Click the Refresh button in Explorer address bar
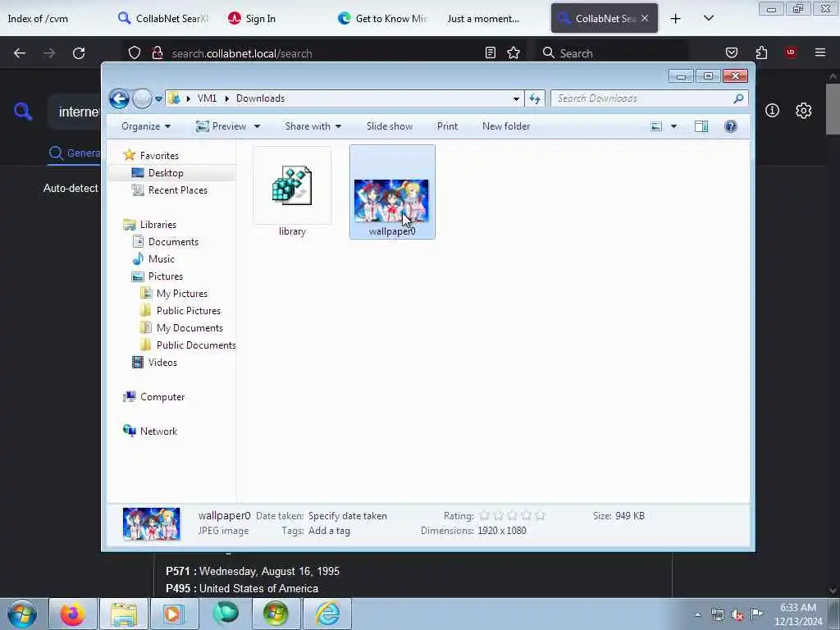840x630 pixels. point(535,98)
